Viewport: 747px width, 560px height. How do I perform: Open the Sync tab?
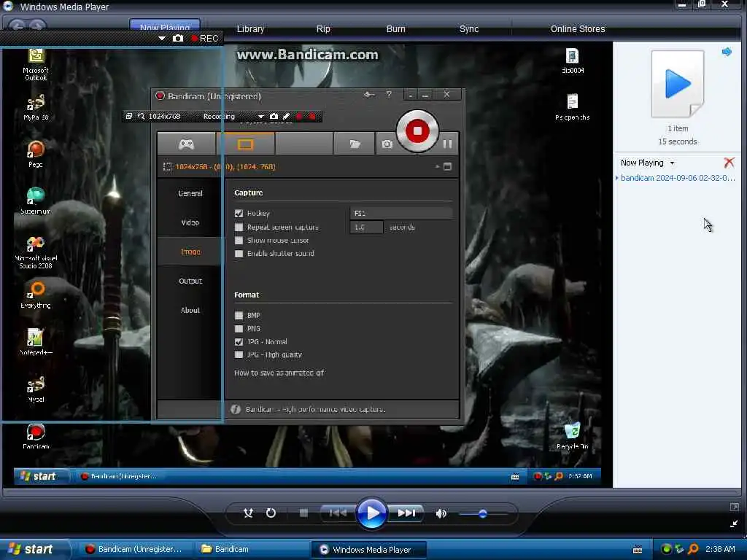(x=469, y=29)
